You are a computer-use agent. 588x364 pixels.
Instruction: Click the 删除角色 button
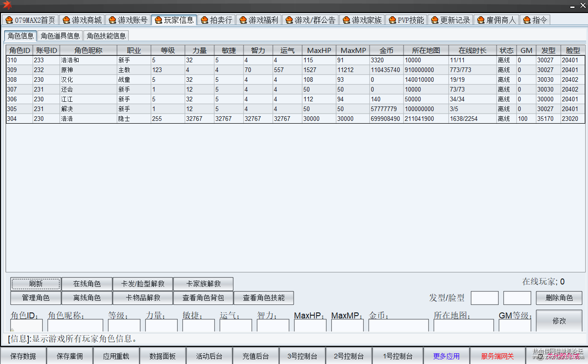point(559,298)
